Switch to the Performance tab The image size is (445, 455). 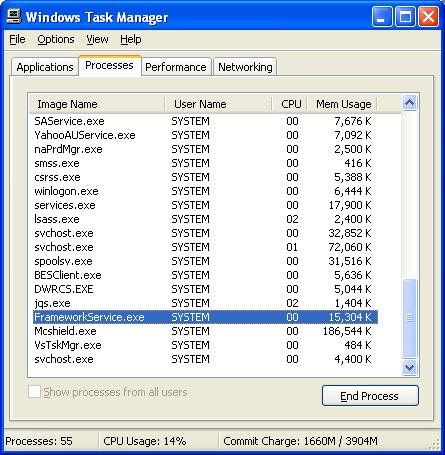pyautogui.click(x=176, y=67)
